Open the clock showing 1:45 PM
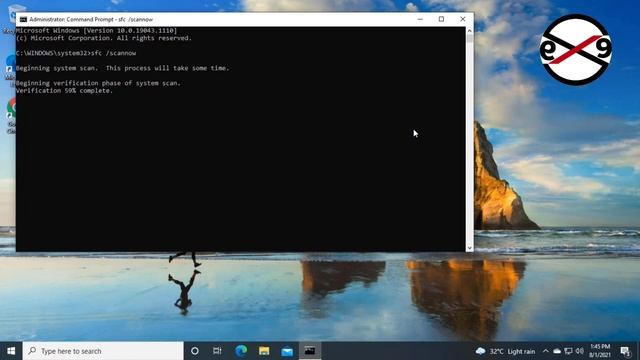This screenshot has width=640, height=360. click(600, 351)
